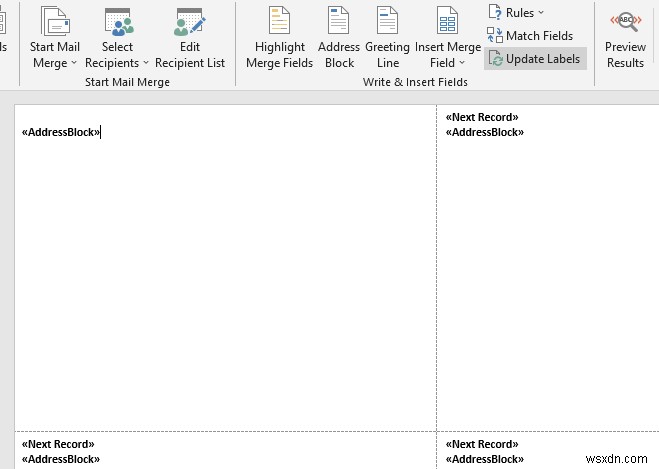Click AddressBlock field in bottom-left label
Viewport: 659px width, 469px height.
tap(61, 459)
